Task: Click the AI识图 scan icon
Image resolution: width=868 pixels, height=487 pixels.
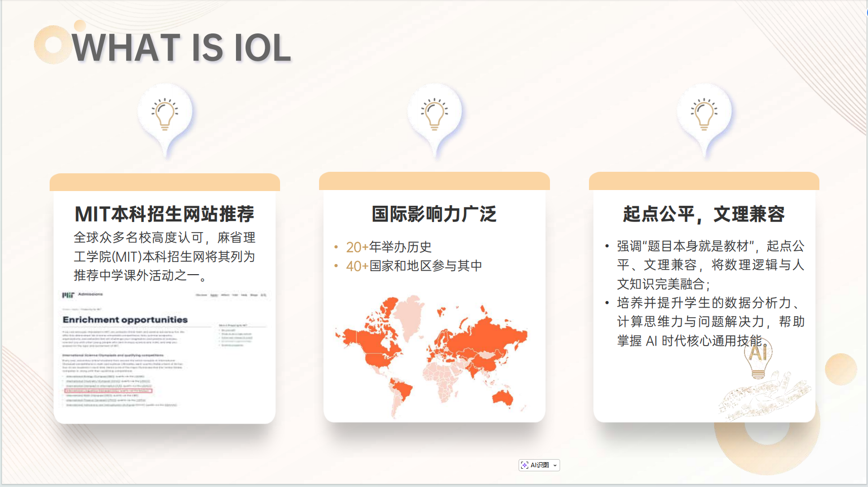Action: (x=525, y=465)
